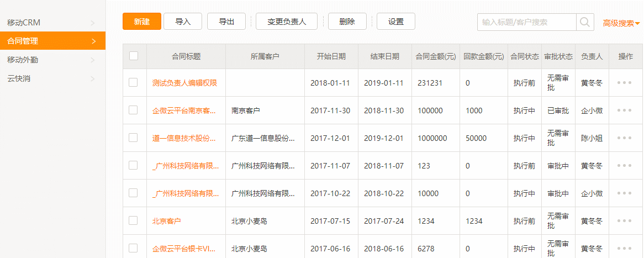Open more actions for 测试负责人编辑权限 row

tap(624, 83)
